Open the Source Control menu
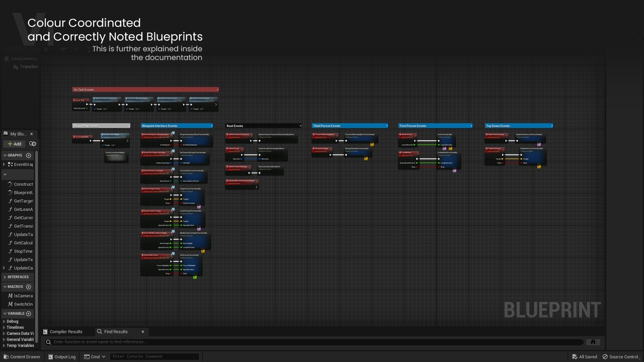 (x=622, y=357)
